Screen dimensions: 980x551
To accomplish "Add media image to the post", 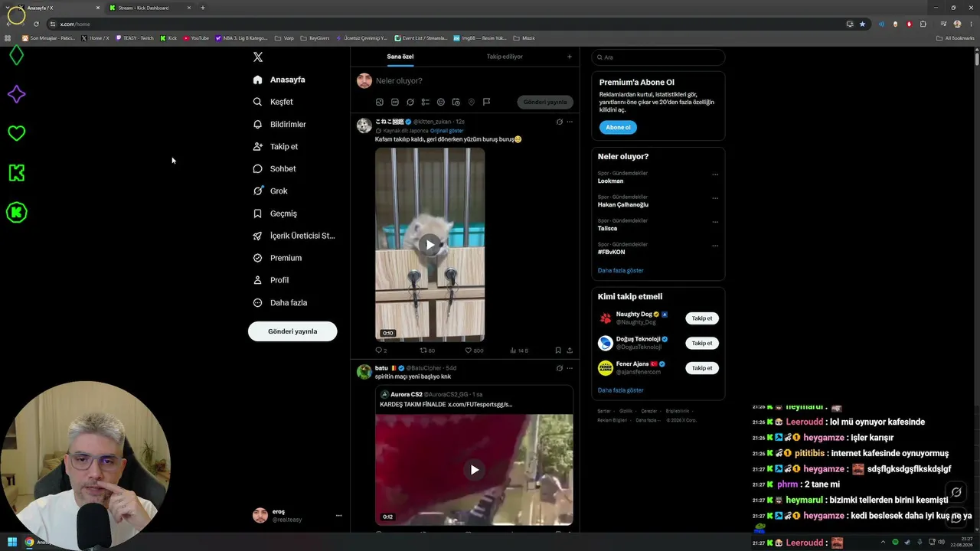I will (x=380, y=102).
